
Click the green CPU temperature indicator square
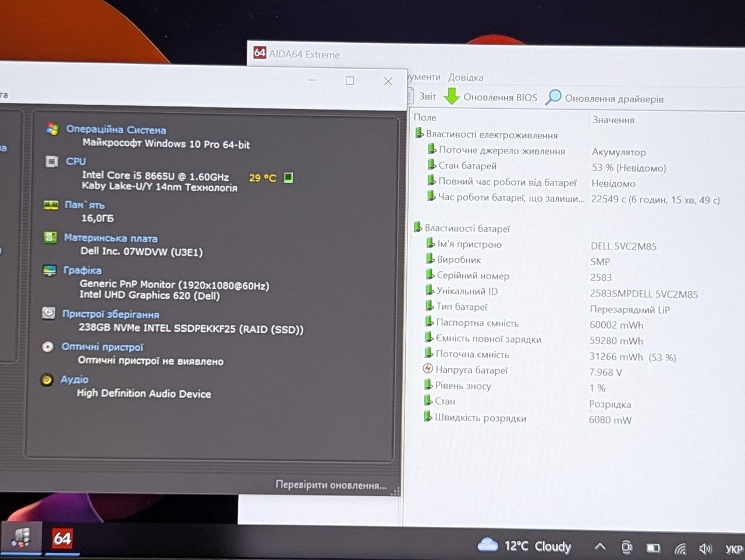click(x=288, y=177)
